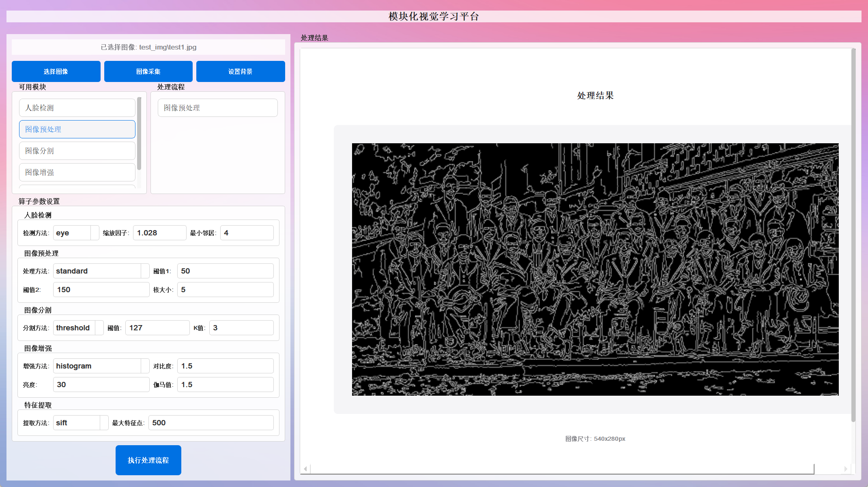The width and height of the screenshot is (868, 487).
Task: Click the 设置背景 button
Action: point(241,71)
